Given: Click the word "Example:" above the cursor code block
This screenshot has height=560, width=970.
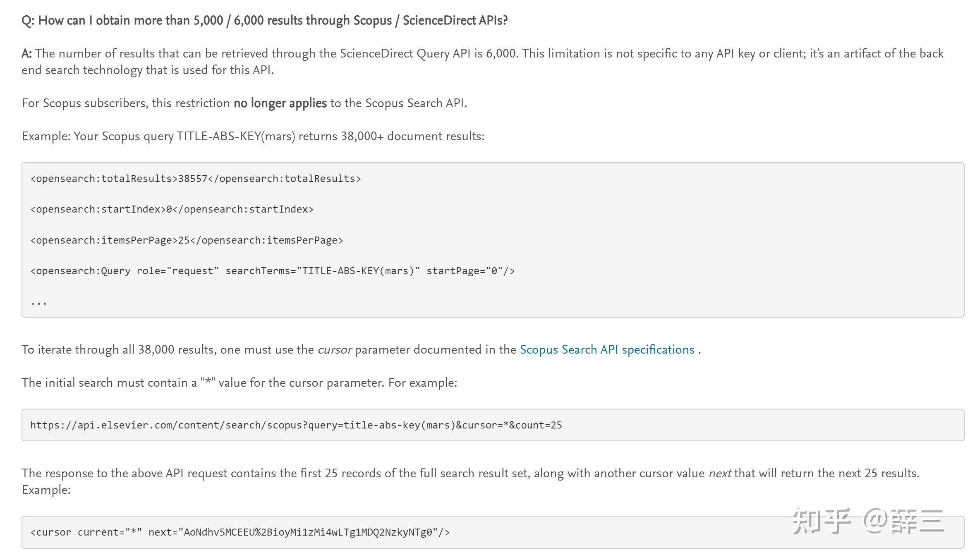Looking at the screenshot, I should tap(46, 490).
